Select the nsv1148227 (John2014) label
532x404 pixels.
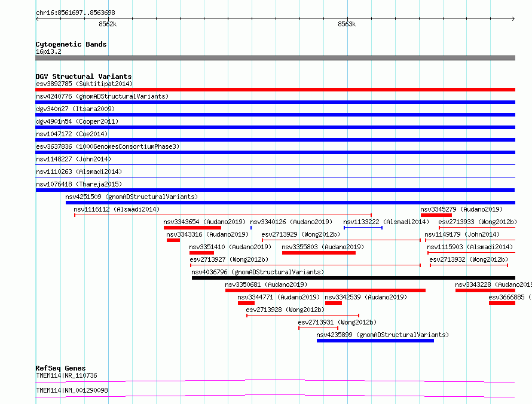click(x=74, y=159)
